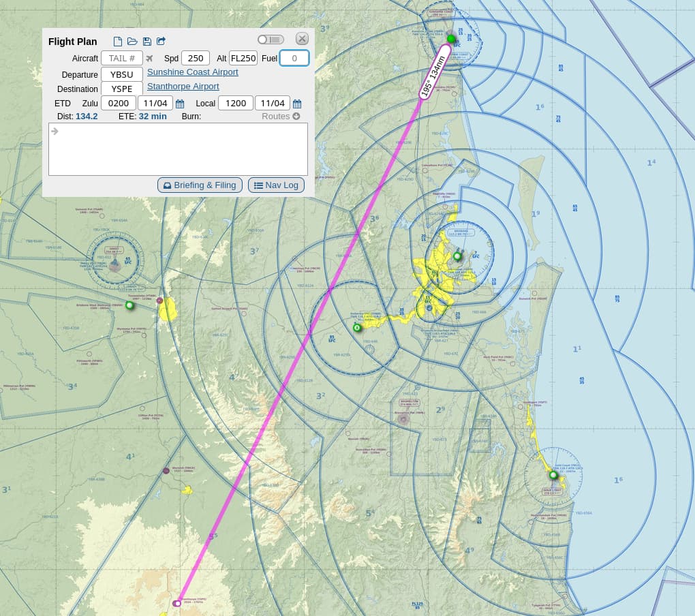The image size is (695, 616).
Task: Open Stanthorpe Airport link
Action: [x=183, y=87]
